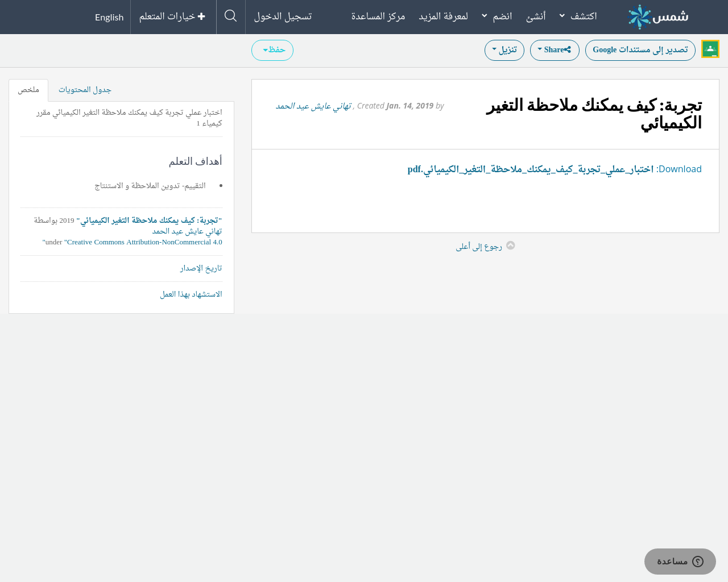The width and height of the screenshot is (728, 582).
Task: Click the Google Classroom icon
Action: click(x=710, y=49)
